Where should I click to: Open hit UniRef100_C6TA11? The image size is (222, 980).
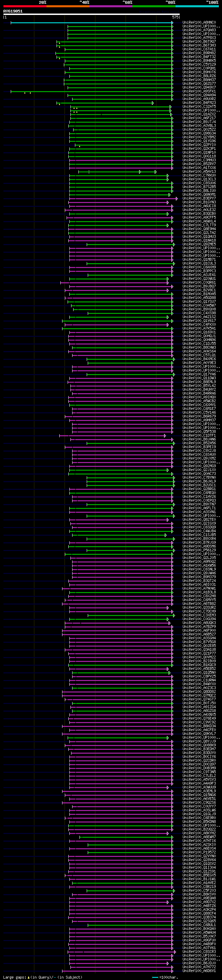point(199,49)
